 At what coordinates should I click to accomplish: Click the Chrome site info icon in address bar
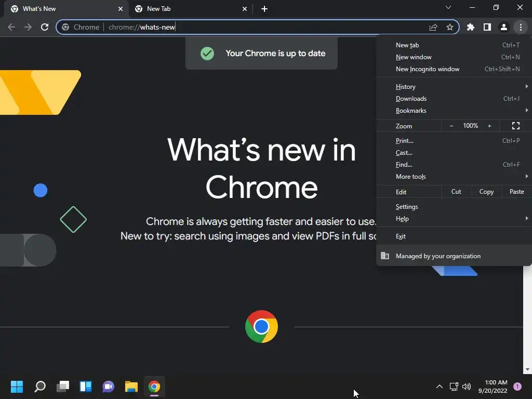coord(65,27)
